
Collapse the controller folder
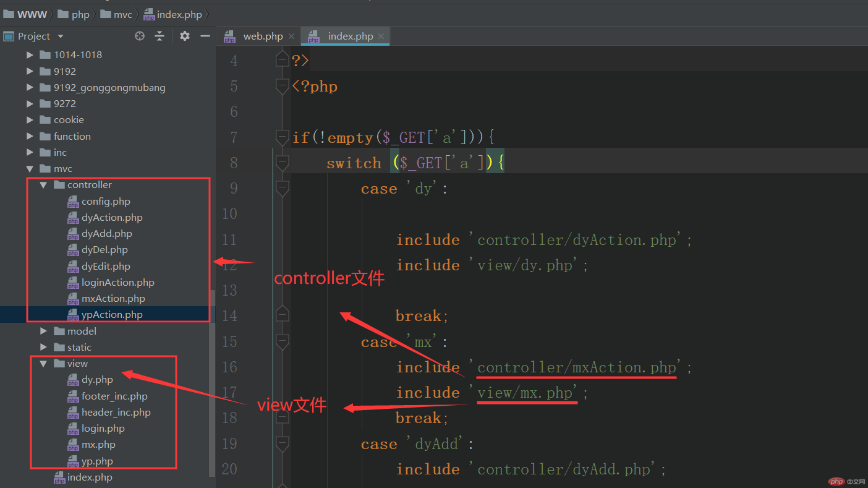(43, 185)
